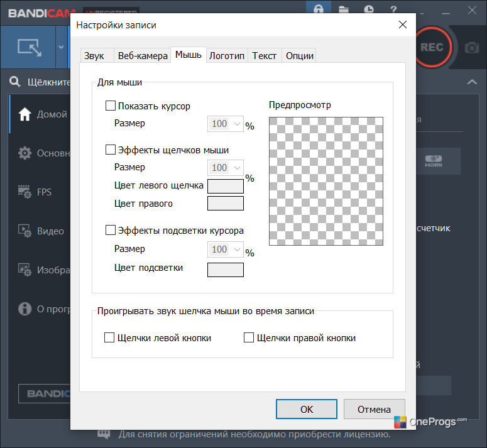The width and height of the screenshot is (487, 448).
Task: Start recording with the REC button
Action: [x=432, y=48]
